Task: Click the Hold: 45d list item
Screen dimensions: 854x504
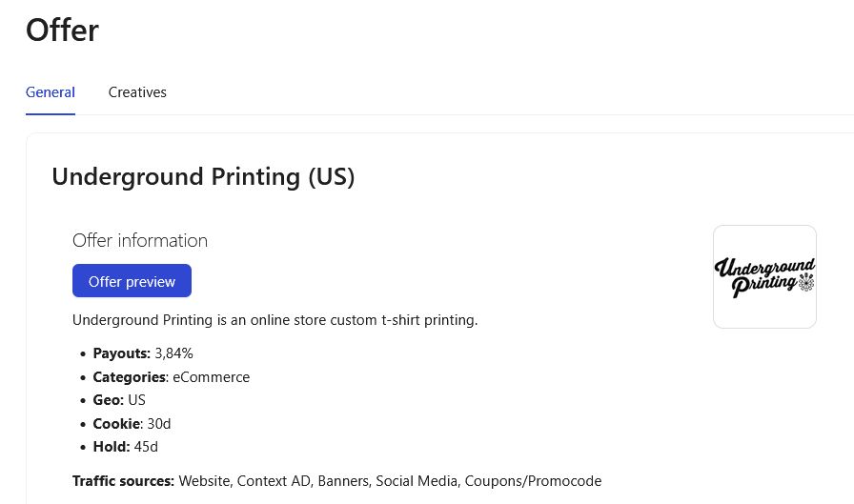Action: (125, 447)
